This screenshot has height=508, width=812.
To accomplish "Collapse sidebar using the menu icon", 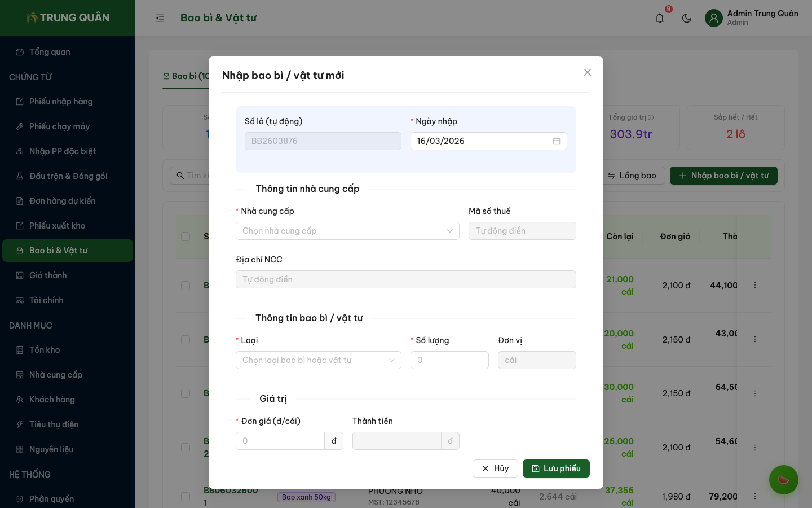I will 160,18.
